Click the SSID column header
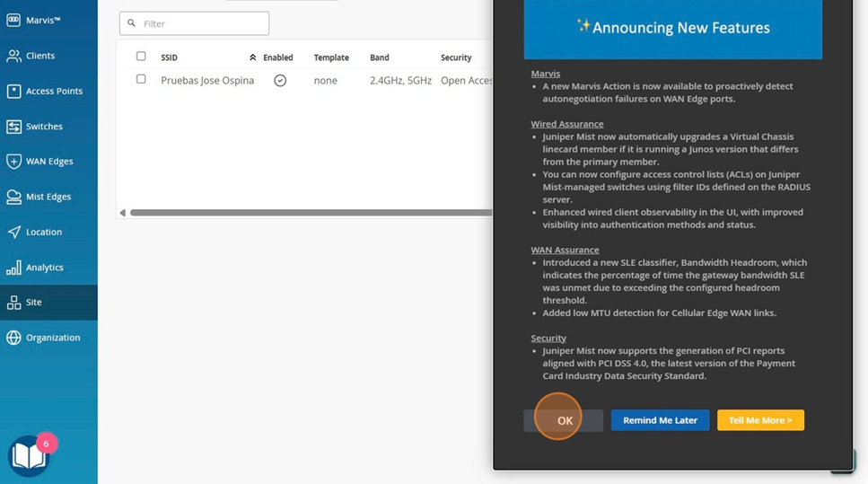This screenshot has height=484, width=868. tap(170, 57)
